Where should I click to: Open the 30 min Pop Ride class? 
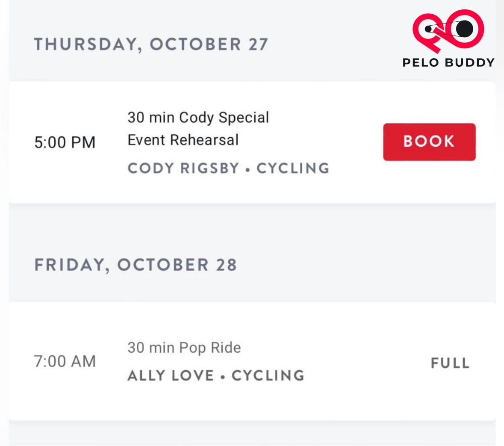pyautogui.click(x=184, y=348)
